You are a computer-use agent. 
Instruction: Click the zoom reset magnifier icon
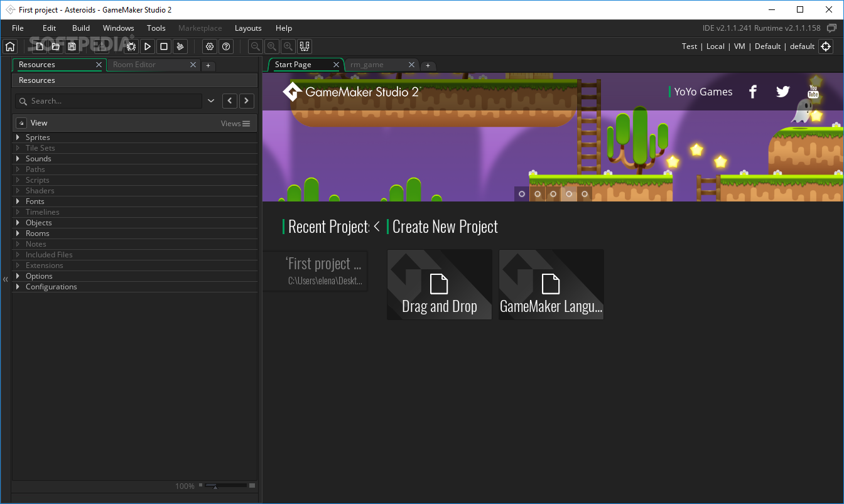click(x=272, y=46)
